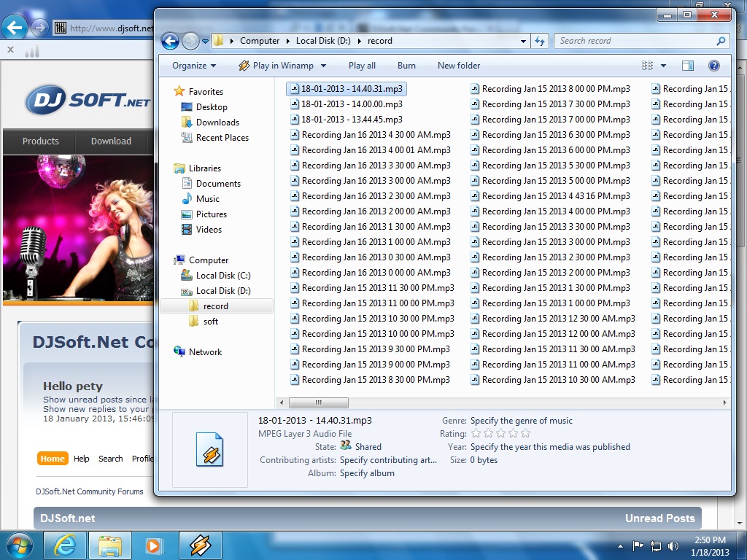Image resolution: width=747 pixels, height=560 pixels.
Task: Click icon of Recording Jan 16 2013 0 00 00 AM.mp3
Action: coord(295,273)
